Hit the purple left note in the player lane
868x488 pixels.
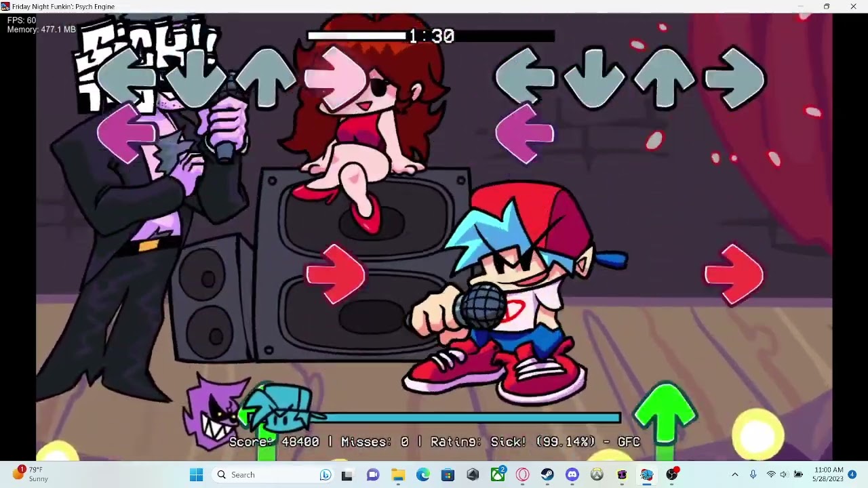click(x=525, y=134)
